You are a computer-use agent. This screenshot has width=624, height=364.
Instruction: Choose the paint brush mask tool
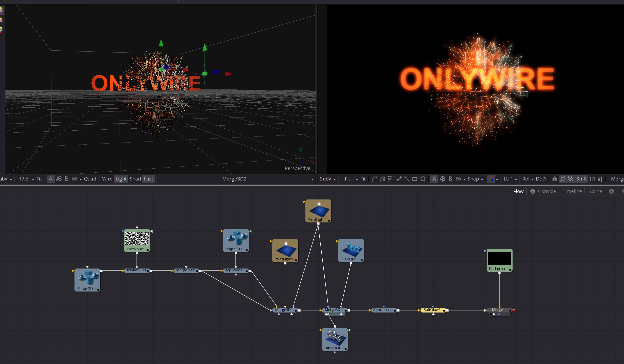[x=399, y=179]
